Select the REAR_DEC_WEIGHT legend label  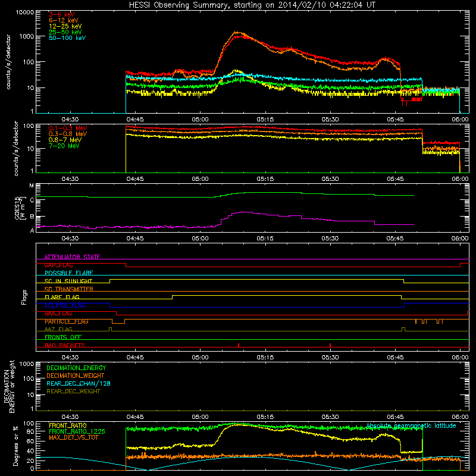(73, 392)
